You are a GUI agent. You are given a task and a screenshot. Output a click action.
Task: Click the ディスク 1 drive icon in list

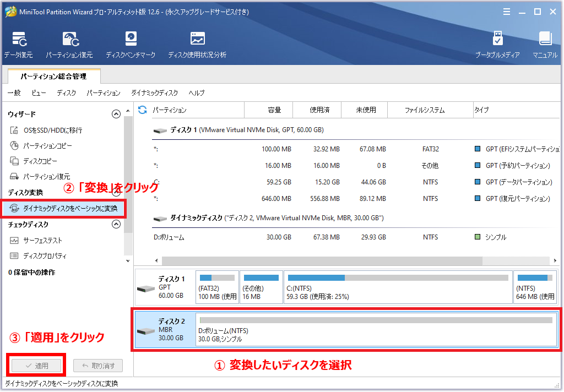point(160,130)
